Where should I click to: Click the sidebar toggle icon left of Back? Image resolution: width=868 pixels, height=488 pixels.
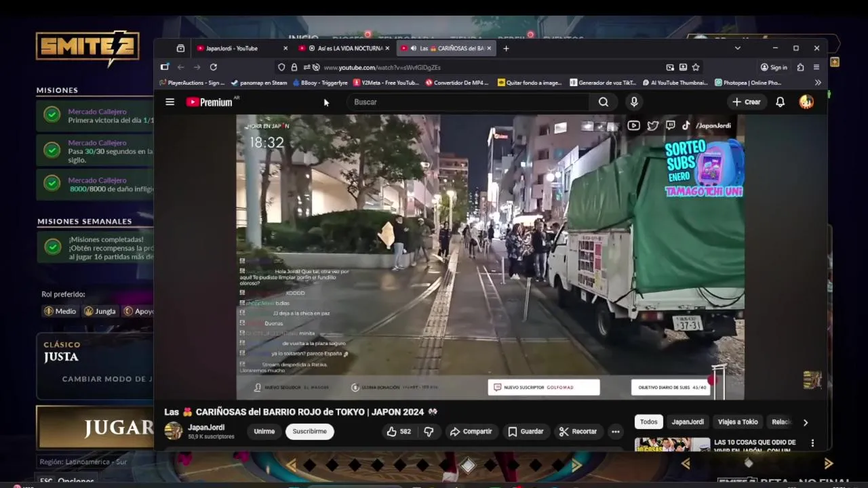pos(165,67)
